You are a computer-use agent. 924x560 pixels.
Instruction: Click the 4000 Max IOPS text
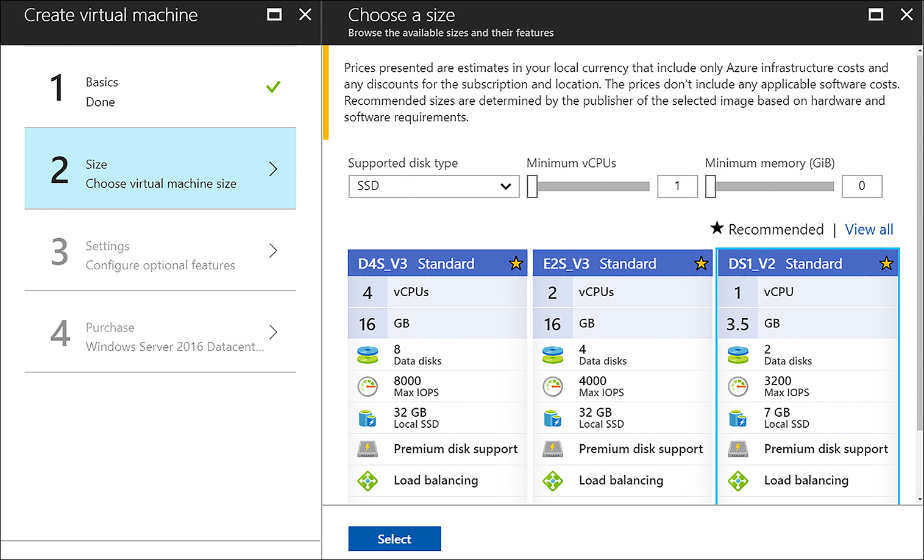tap(602, 386)
